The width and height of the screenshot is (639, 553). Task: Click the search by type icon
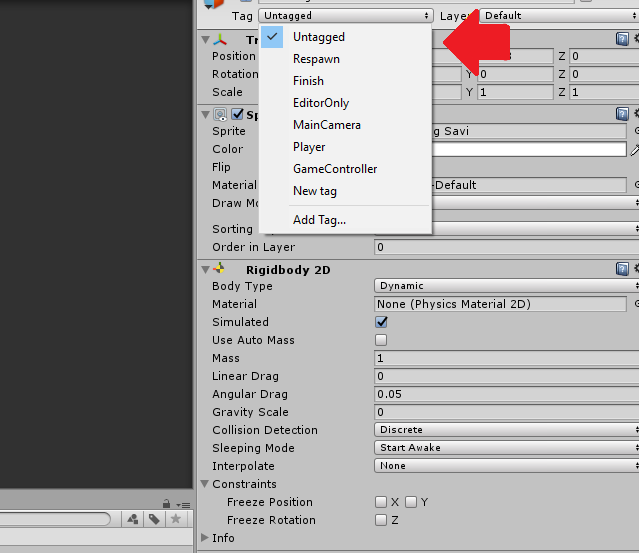pyautogui.click(x=133, y=519)
